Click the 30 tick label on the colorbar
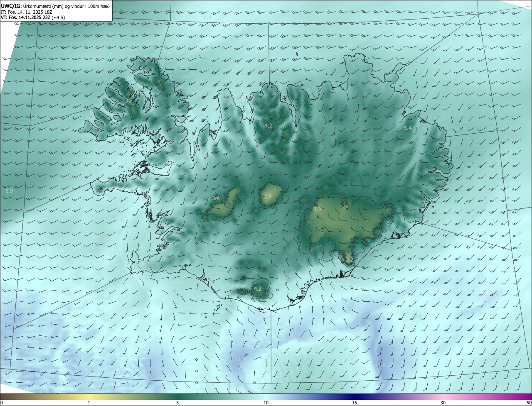 click(443, 403)
